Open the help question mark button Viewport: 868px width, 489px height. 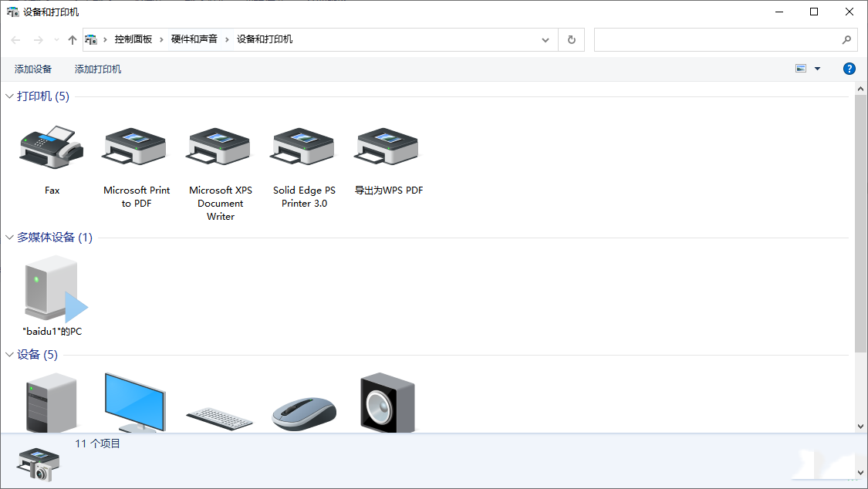[849, 69]
